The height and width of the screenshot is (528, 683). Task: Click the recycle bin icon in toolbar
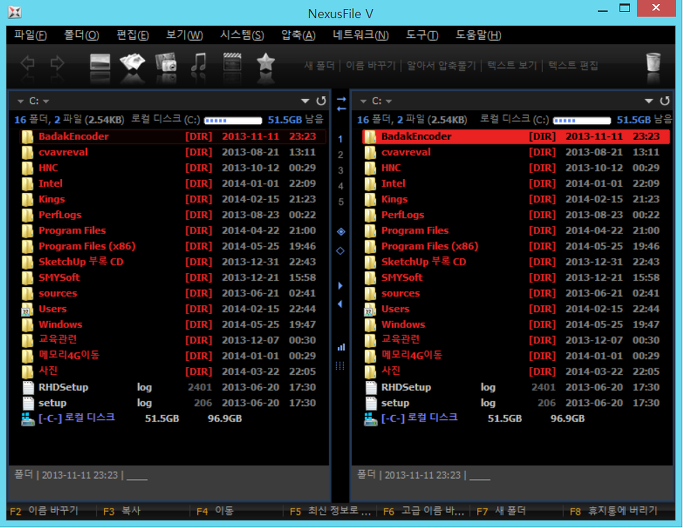click(653, 62)
